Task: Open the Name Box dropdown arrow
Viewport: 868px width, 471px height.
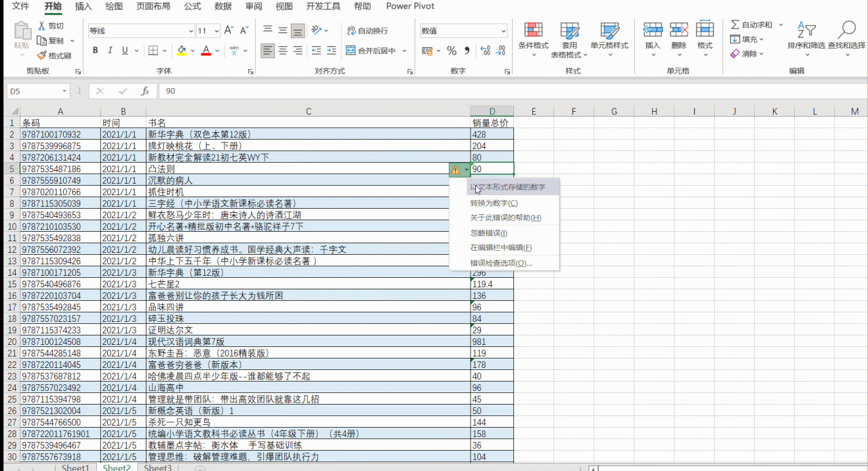Action: (64, 91)
